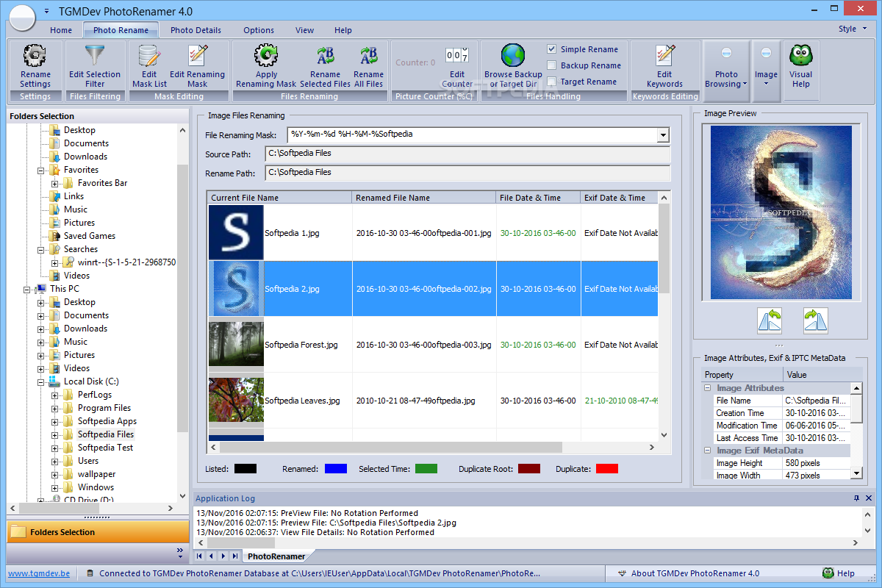Click About TGMDev PhotoRenamer 4.0

coord(695,573)
